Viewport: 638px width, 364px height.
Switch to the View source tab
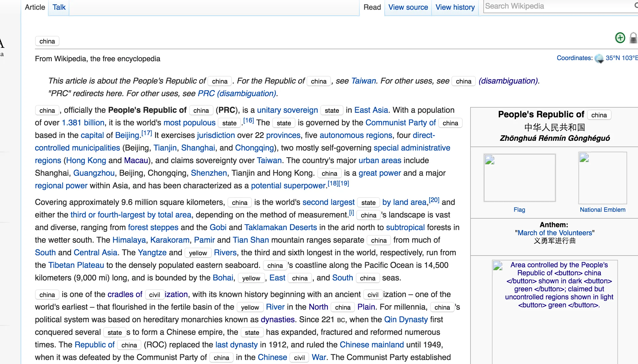(408, 7)
